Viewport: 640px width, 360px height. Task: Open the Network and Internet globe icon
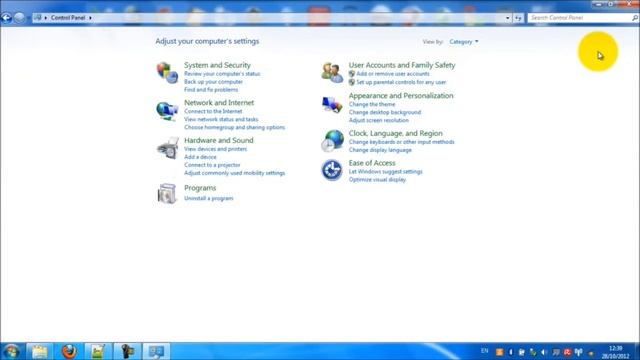[x=167, y=111]
